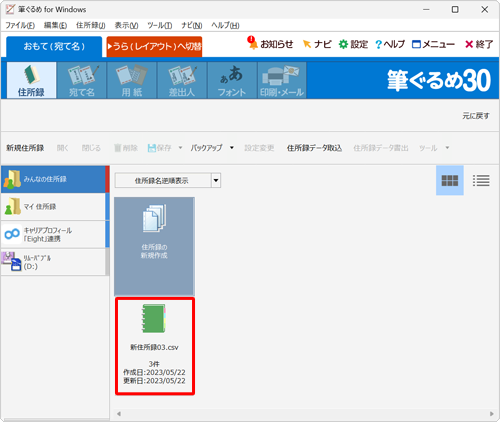500x422 pixels.
Task: Click the 住所録の新規作成 tile
Action: pyautogui.click(x=154, y=246)
